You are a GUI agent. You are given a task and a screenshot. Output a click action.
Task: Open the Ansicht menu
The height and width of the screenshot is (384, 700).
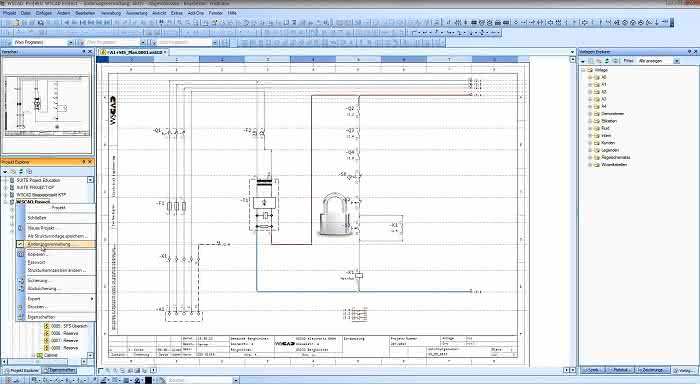point(159,13)
